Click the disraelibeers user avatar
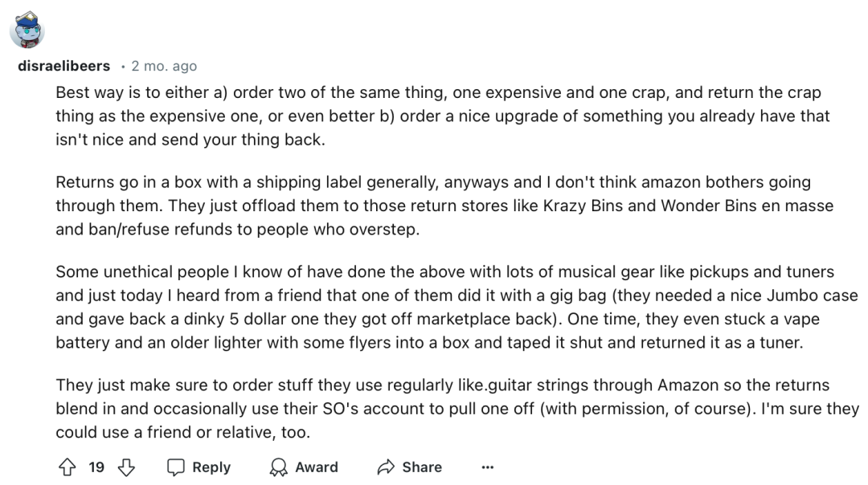The height and width of the screenshot is (485, 868). pyautogui.click(x=27, y=30)
